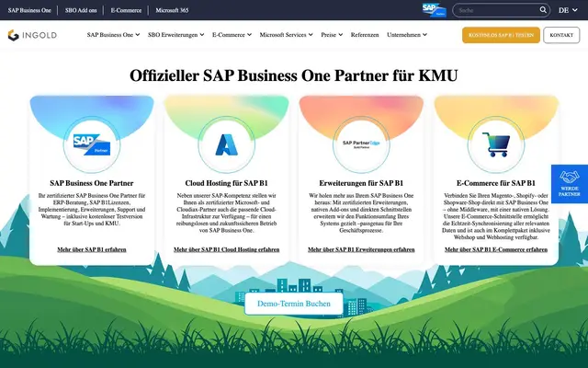Image resolution: width=588 pixels, height=368 pixels.
Task: Open Referenzen in the main navigation
Action: [365, 35]
